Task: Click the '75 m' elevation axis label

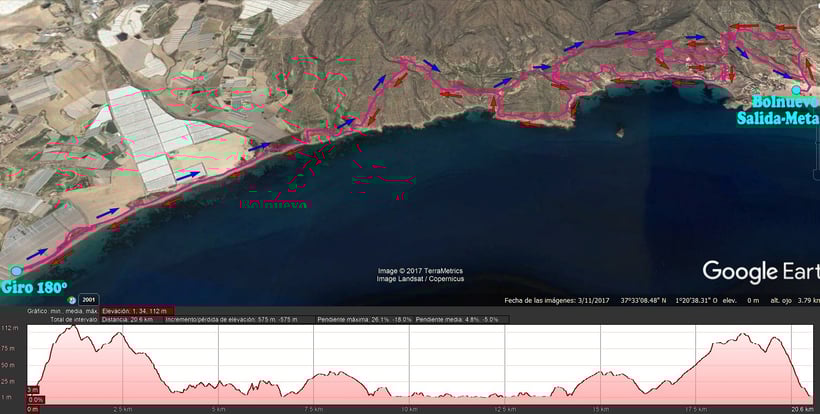Action: pos(9,349)
